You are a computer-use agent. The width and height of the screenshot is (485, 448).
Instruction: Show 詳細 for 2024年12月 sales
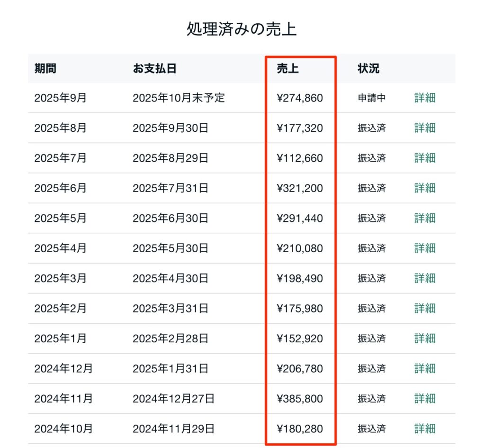(425, 368)
